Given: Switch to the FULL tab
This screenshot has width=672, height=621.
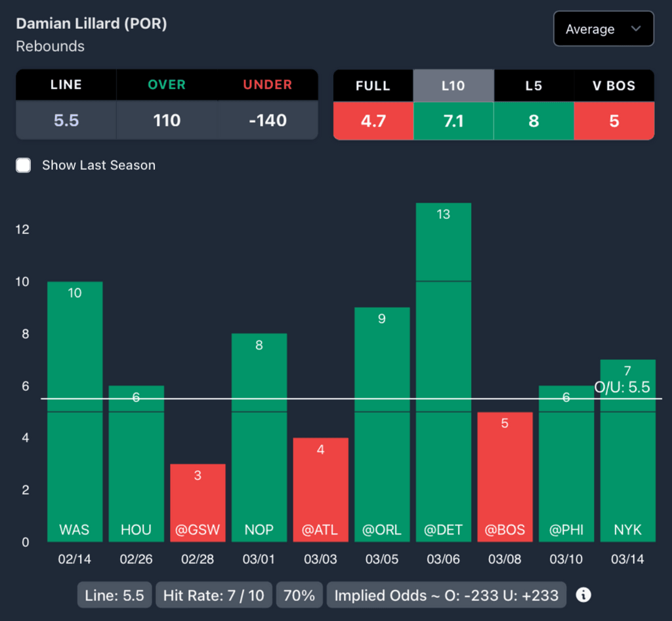Looking at the screenshot, I should tap(373, 86).
